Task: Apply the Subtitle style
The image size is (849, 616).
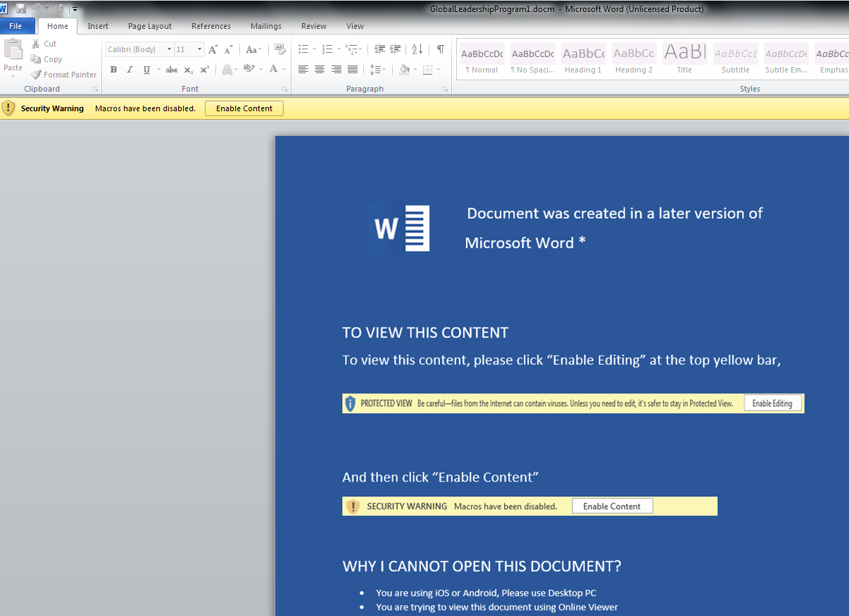Action: click(x=736, y=59)
